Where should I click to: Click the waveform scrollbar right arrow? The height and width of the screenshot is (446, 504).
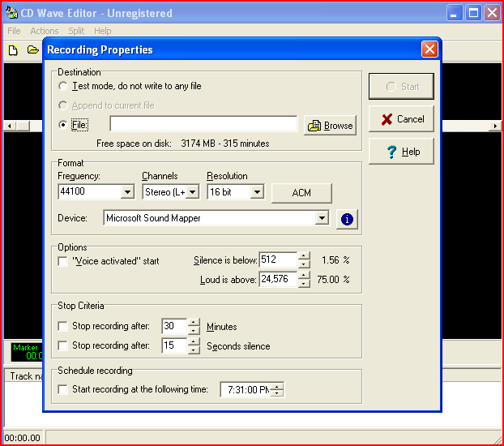click(x=494, y=126)
